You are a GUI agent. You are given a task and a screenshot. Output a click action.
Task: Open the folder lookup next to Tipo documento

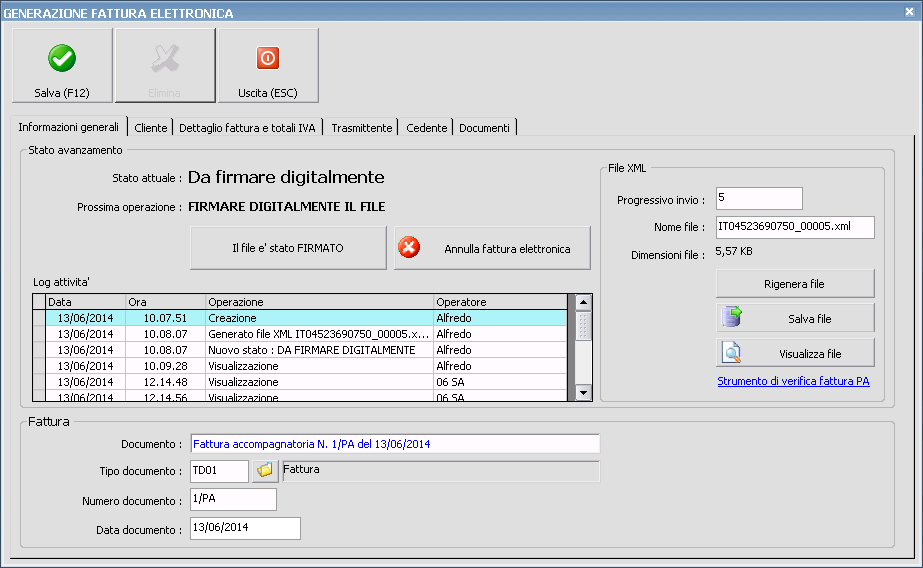[x=265, y=470]
